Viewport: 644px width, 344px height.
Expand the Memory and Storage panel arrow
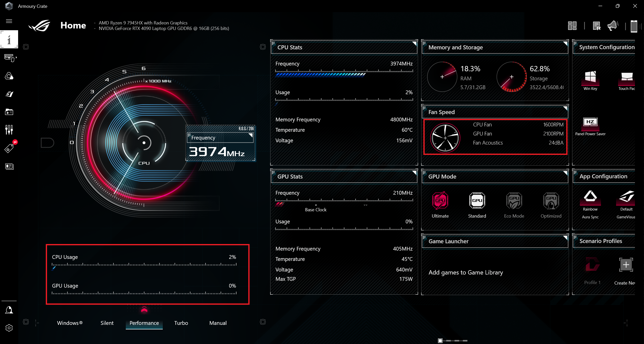coord(565,44)
